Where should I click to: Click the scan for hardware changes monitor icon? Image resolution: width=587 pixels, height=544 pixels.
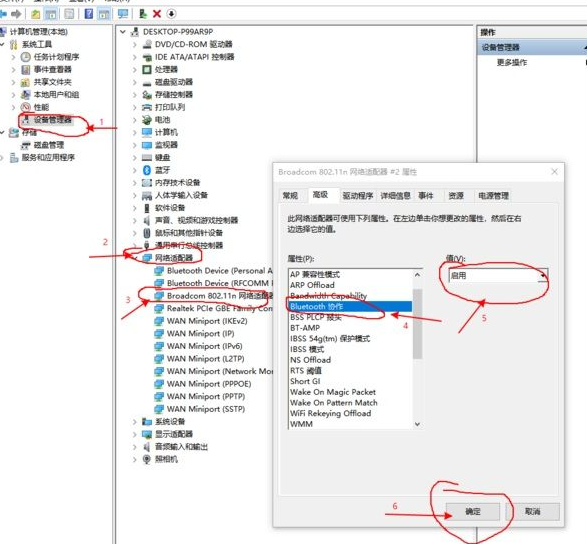pyautogui.click(x=122, y=14)
